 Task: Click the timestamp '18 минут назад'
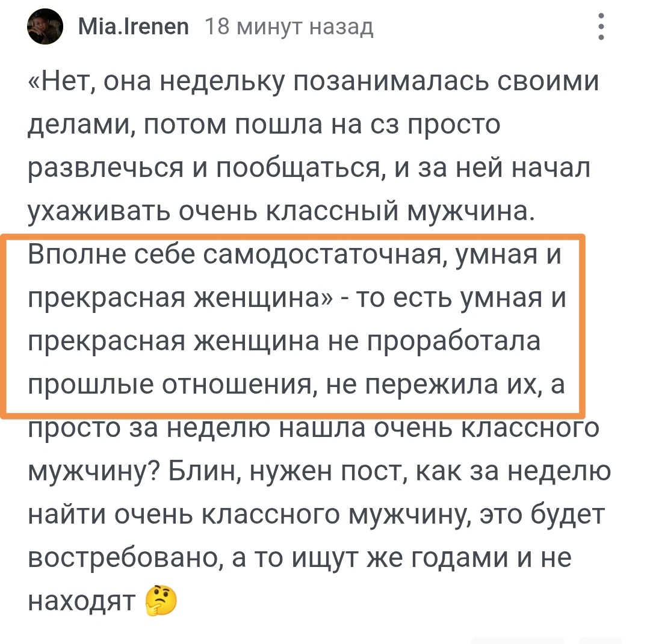[290, 26]
